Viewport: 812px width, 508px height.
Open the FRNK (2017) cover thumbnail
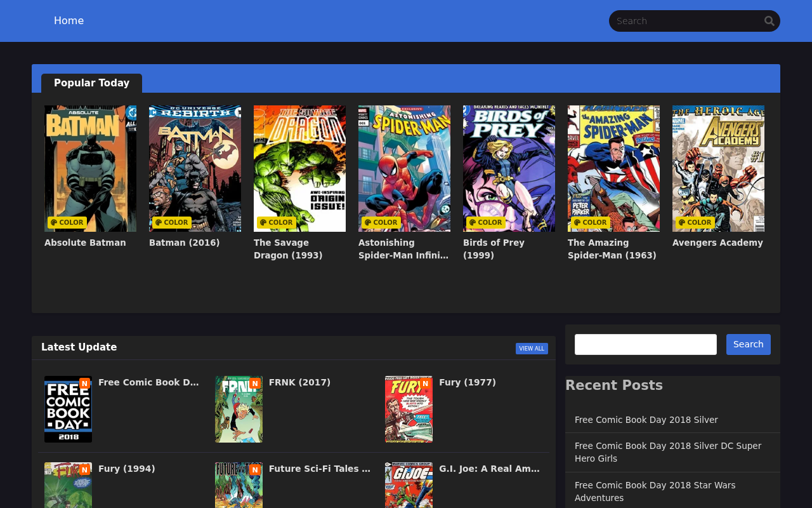click(x=239, y=409)
